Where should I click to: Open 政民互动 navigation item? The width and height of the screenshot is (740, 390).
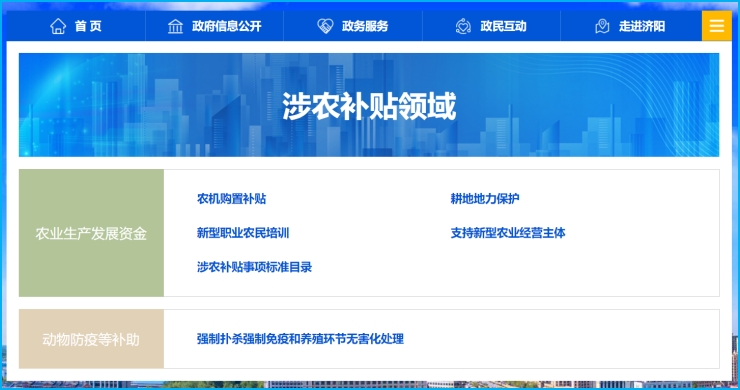pyautogui.click(x=503, y=26)
